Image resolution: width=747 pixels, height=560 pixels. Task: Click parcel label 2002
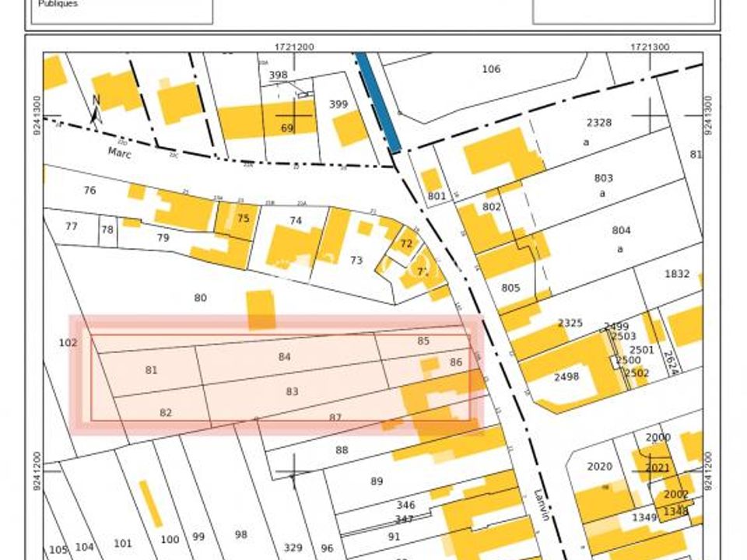point(675,495)
